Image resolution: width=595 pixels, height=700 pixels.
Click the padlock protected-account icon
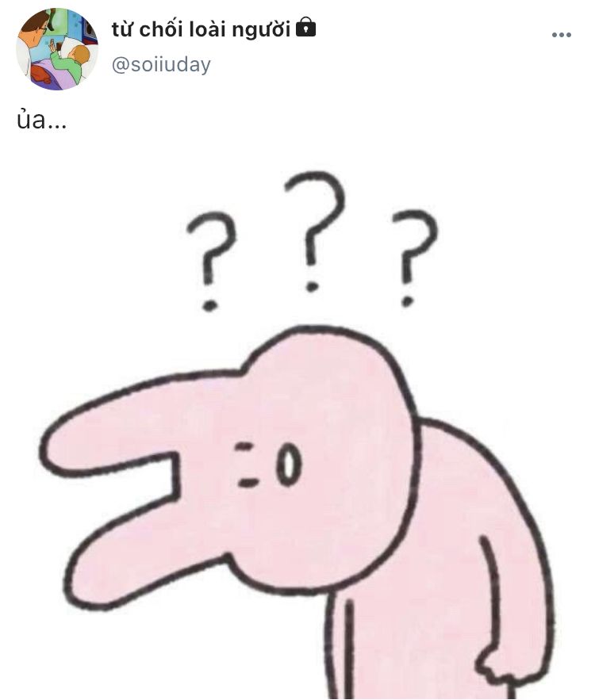click(x=306, y=27)
